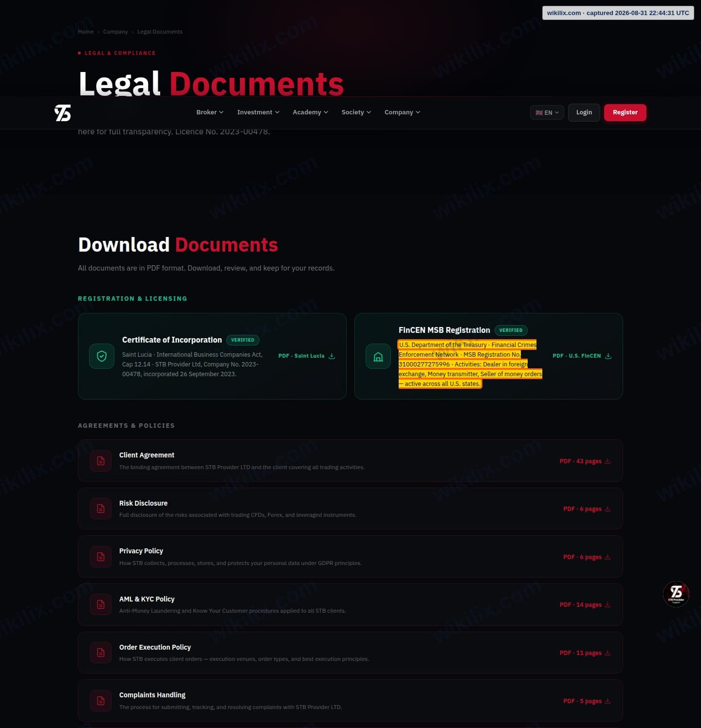Click the Certificate of Incorporation title
This screenshot has height=728, width=701.
click(x=172, y=340)
